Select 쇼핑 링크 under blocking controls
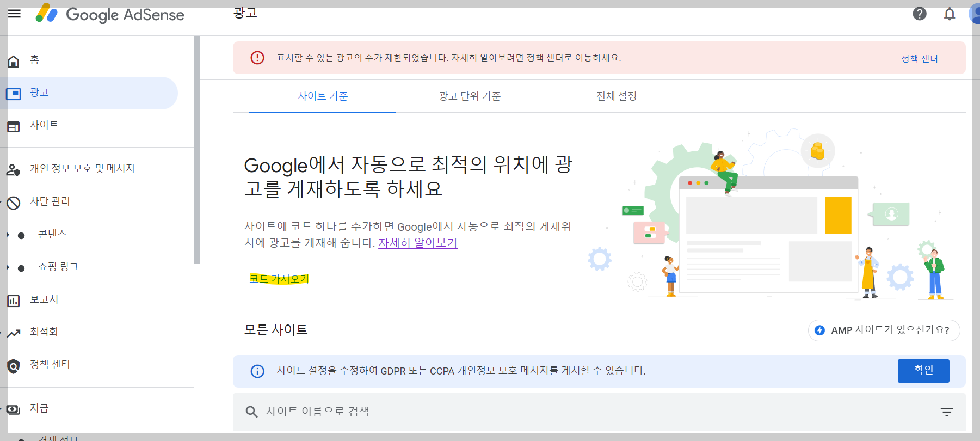The width and height of the screenshot is (980, 441). (x=58, y=267)
